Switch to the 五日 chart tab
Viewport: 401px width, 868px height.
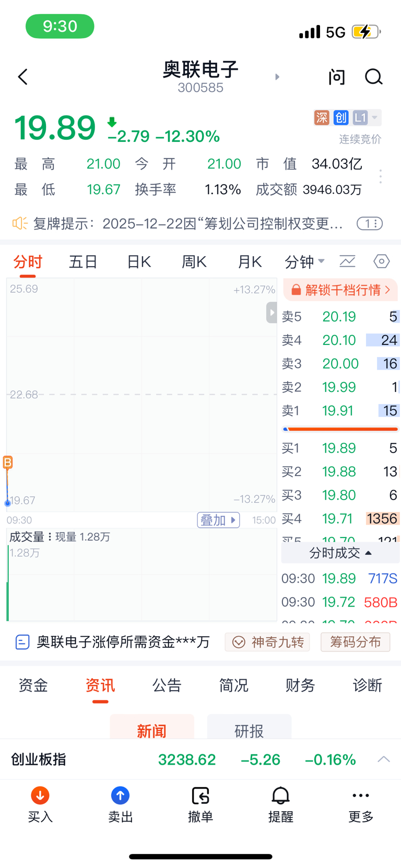click(x=83, y=261)
